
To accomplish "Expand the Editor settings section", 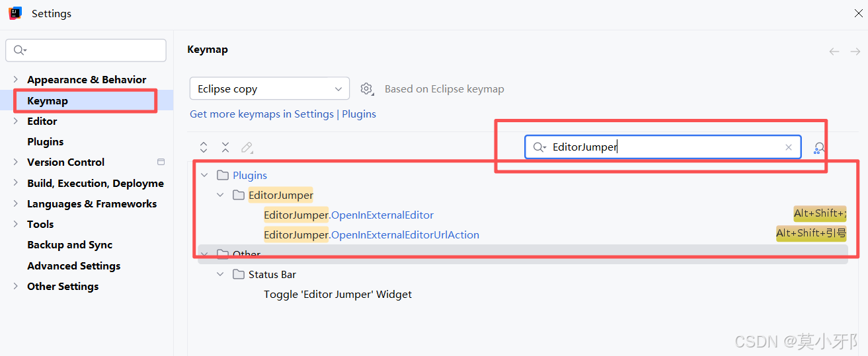I will point(16,121).
